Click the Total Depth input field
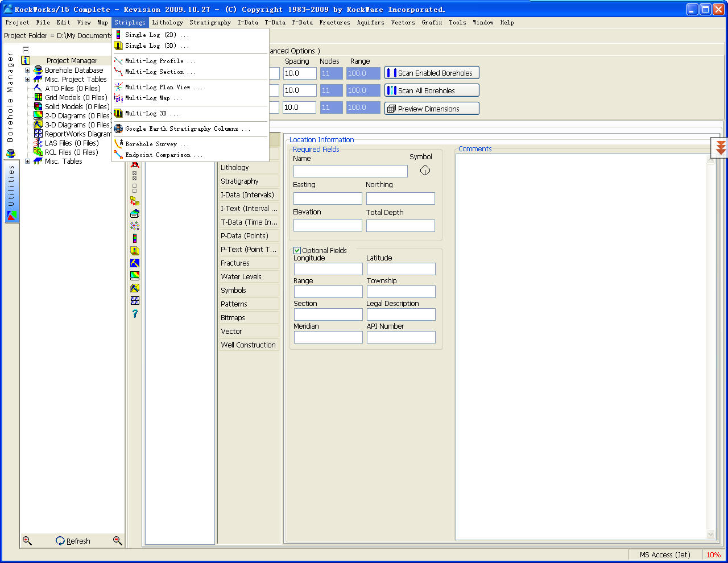728x563 pixels. (x=400, y=226)
